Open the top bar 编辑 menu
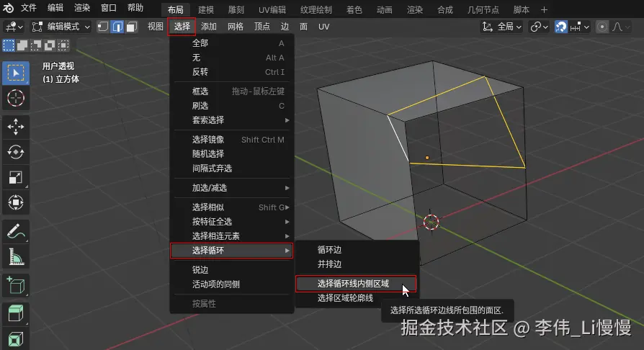 click(x=55, y=8)
